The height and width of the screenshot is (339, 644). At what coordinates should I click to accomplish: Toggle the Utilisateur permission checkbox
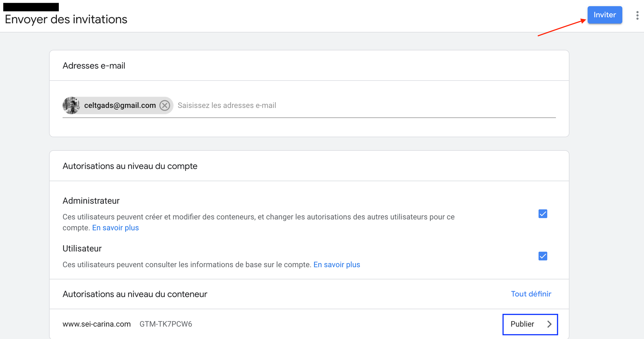coord(543,256)
